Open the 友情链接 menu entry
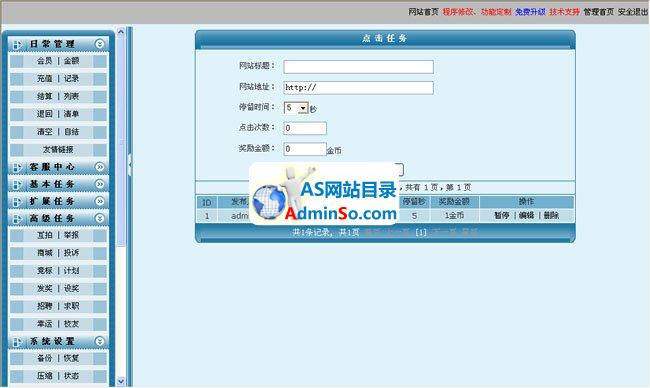Image resolution: width=650 pixels, height=388 pixels. click(58, 150)
